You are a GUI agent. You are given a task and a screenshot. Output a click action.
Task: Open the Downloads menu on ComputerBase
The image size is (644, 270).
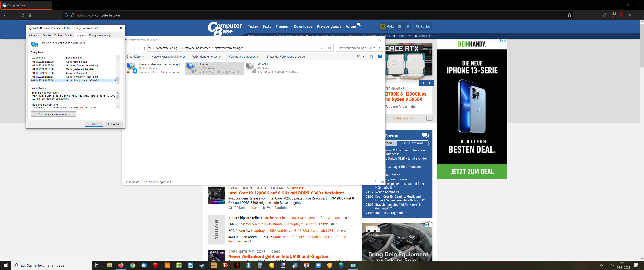[x=303, y=26]
